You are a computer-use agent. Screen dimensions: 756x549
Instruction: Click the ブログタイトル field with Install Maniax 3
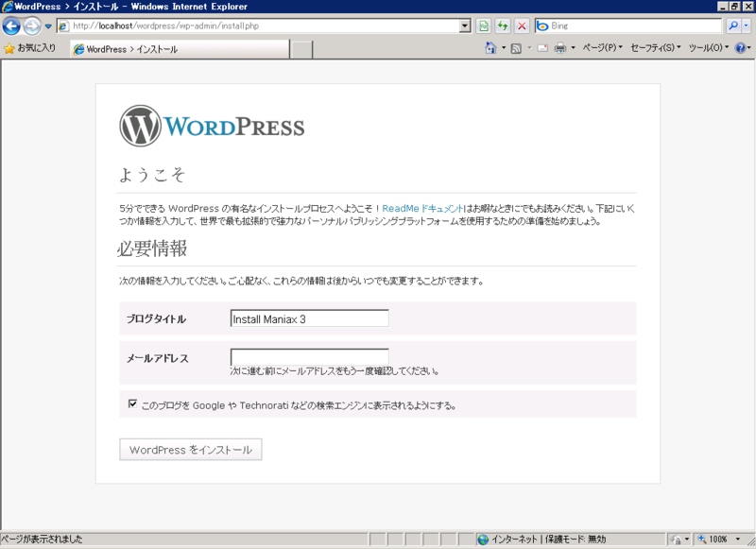tap(310, 318)
